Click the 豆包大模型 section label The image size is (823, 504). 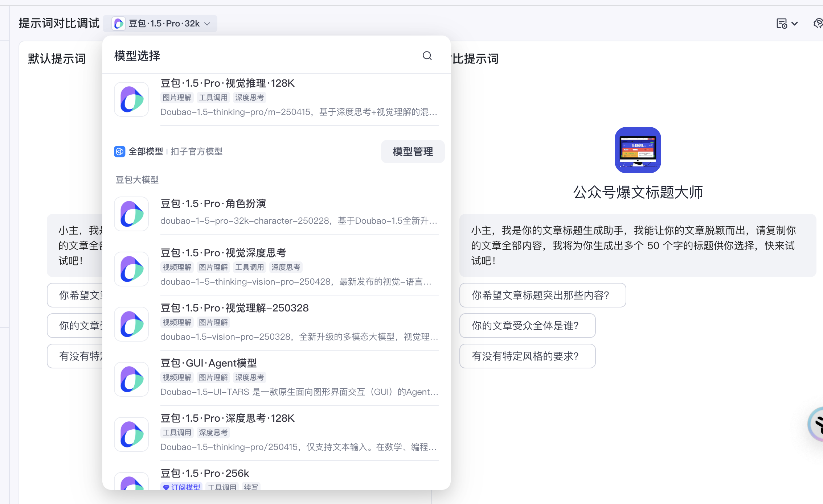(137, 180)
